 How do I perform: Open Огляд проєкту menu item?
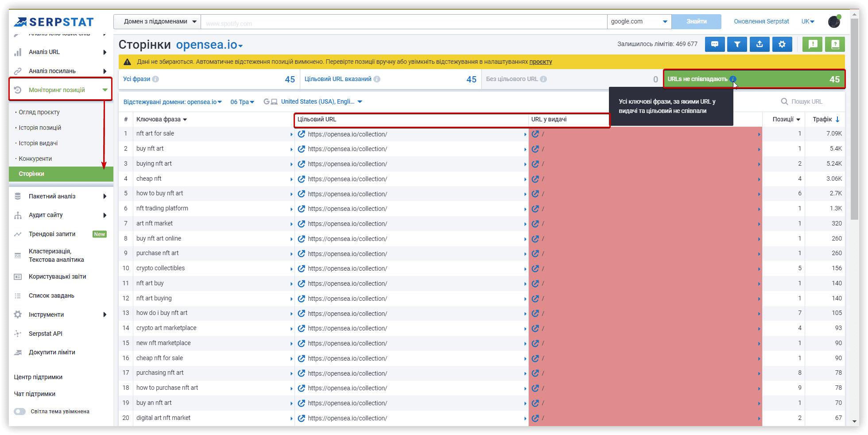click(39, 112)
